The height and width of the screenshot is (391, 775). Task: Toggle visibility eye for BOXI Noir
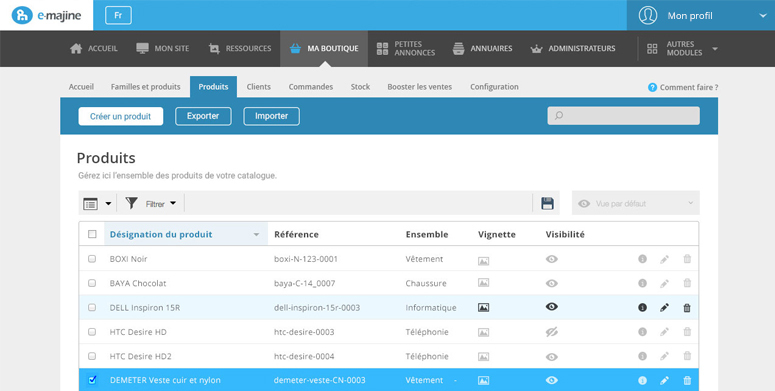tap(552, 259)
